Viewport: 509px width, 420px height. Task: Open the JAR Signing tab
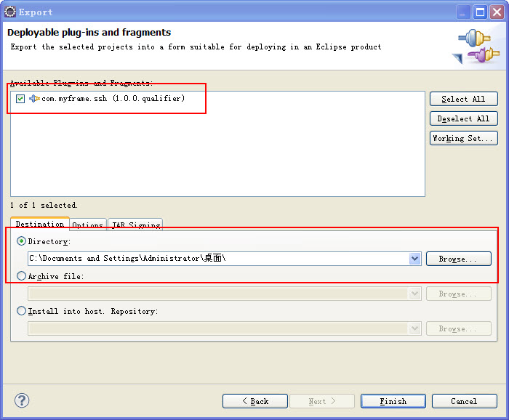point(135,225)
